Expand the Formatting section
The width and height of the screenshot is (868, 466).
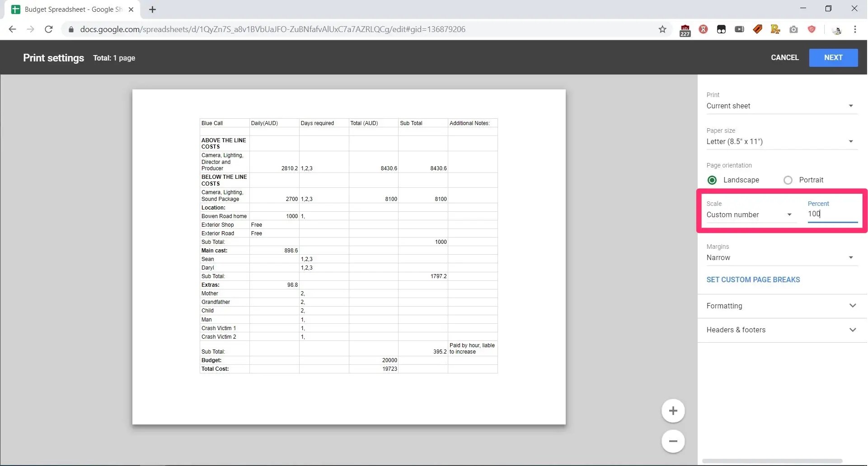[x=782, y=306]
